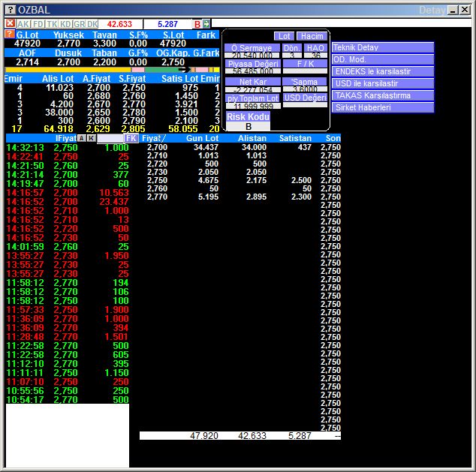
Task: Open the FD toolbar button
Action: pos(38,24)
